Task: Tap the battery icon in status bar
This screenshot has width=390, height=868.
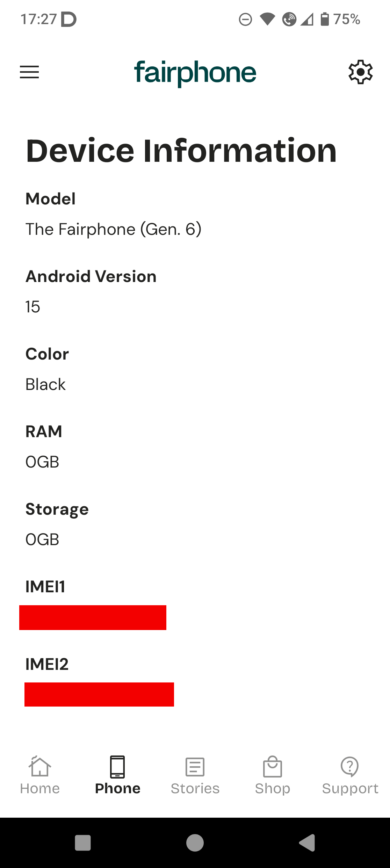Action: tap(325, 19)
